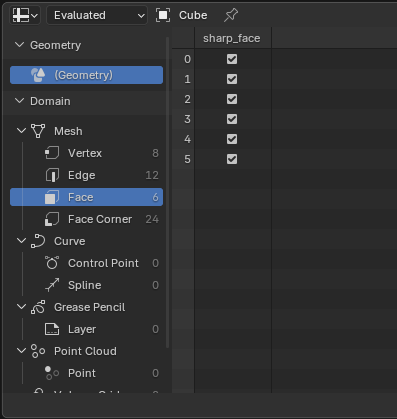The image size is (397, 419).
Task: Select the Face Corner domain
Action: coord(86,219)
